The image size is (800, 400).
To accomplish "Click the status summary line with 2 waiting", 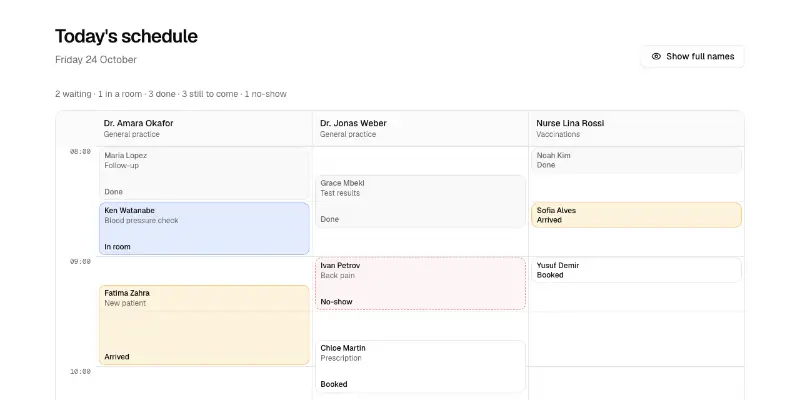I will coord(171,94).
